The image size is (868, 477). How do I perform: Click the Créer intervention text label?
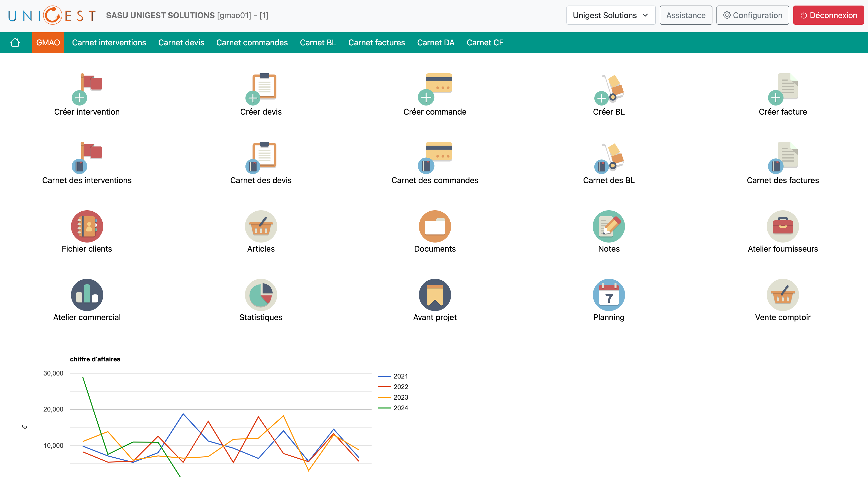pyautogui.click(x=87, y=112)
